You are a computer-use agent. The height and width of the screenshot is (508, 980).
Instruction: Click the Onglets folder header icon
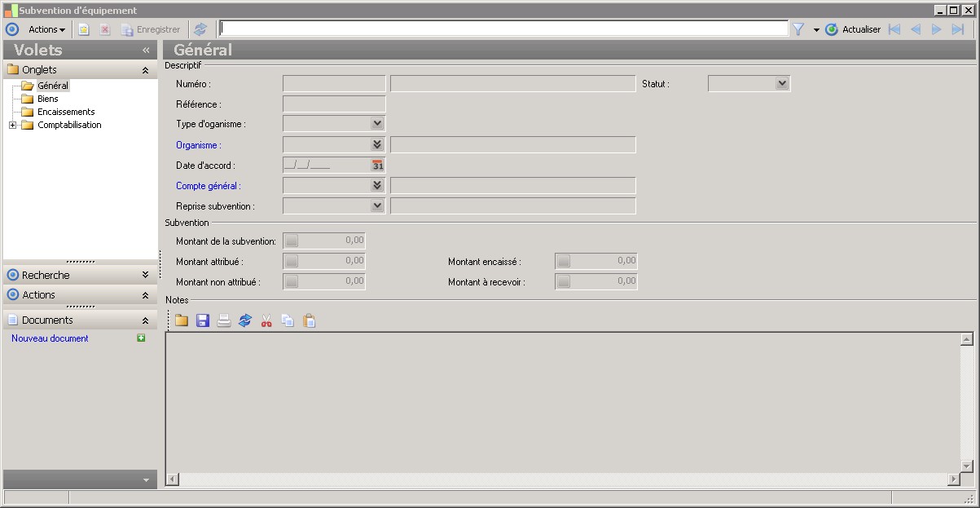pos(12,70)
